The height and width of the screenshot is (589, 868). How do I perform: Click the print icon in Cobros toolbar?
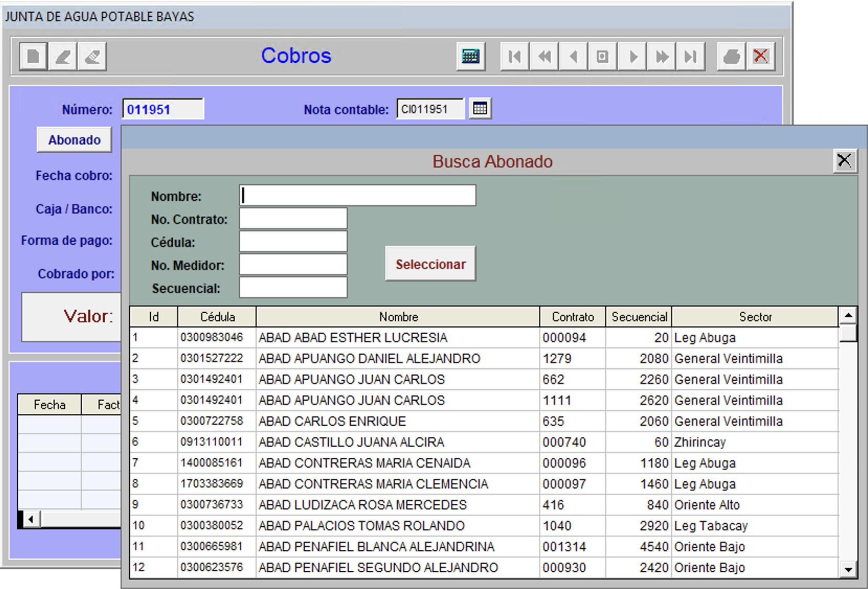pyautogui.click(x=731, y=56)
